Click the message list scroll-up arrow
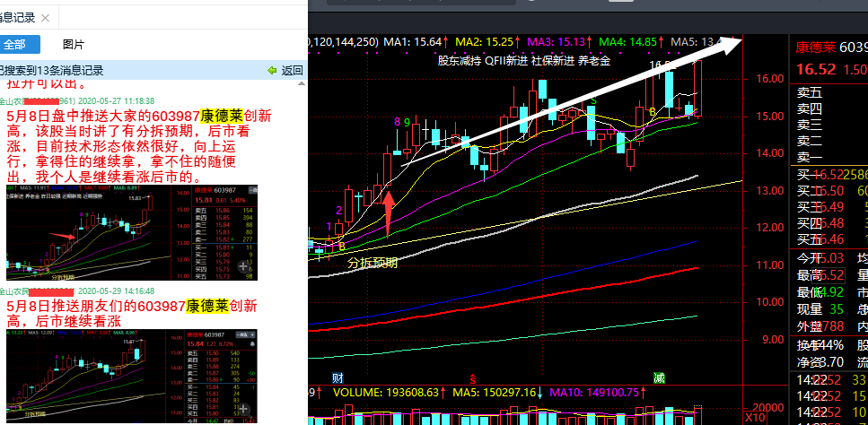This screenshot has width=868, height=425. coord(301,84)
